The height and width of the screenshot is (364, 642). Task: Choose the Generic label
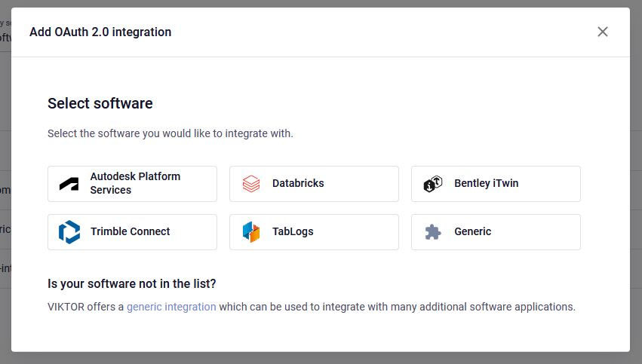(472, 231)
